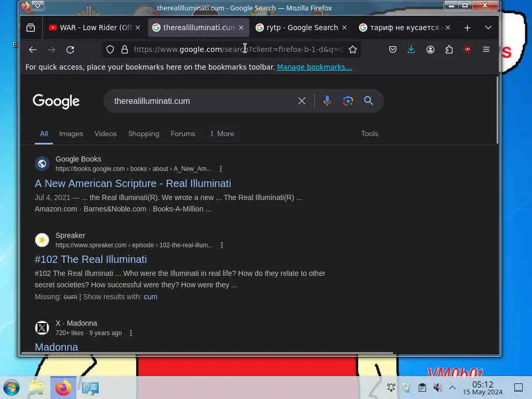Screen dimensions: 532x399
Task: Open the Extensions puzzle icon
Action: coord(449,49)
